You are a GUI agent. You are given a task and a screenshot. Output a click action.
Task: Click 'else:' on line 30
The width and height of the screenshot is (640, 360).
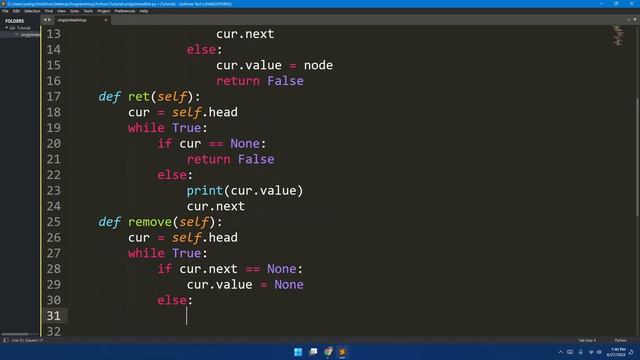tap(175, 300)
